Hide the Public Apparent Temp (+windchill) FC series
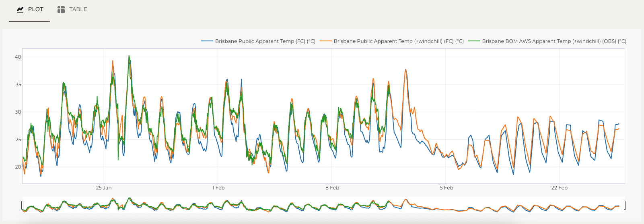The width and height of the screenshot is (644, 224). (x=398, y=41)
